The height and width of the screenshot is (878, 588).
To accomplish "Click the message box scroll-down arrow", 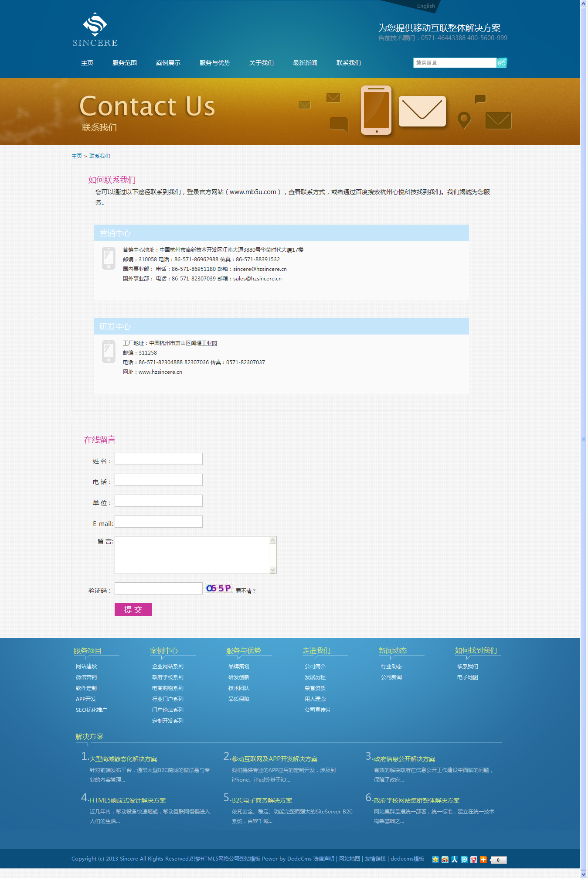I will [273, 570].
